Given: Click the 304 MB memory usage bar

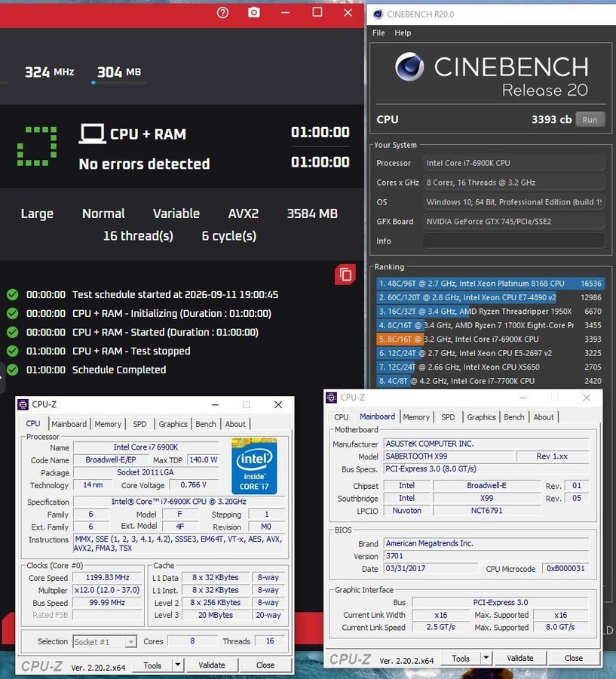Looking at the screenshot, I should (x=119, y=82).
